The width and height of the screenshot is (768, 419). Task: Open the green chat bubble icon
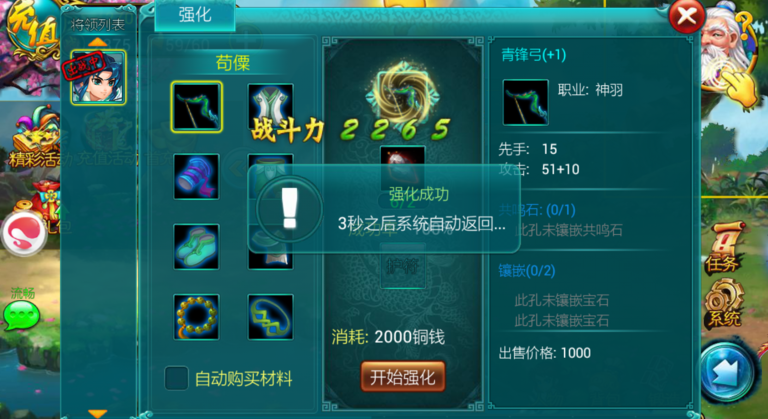pos(22,315)
